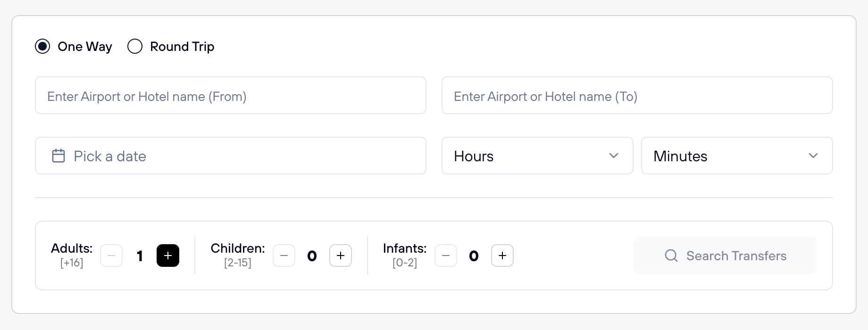Screen dimensions: 868x330
Task: Open the Minutes dropdown
Action: click(737, 156)
